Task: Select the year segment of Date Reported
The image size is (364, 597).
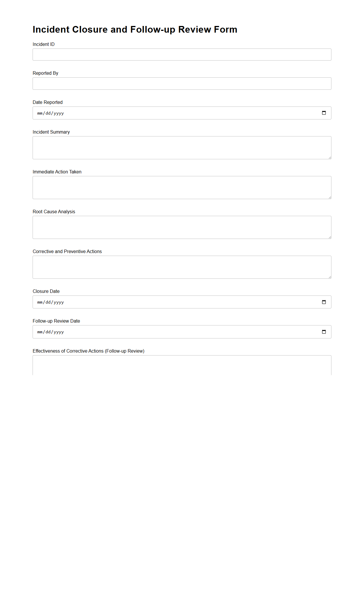Action: (59, 113)
